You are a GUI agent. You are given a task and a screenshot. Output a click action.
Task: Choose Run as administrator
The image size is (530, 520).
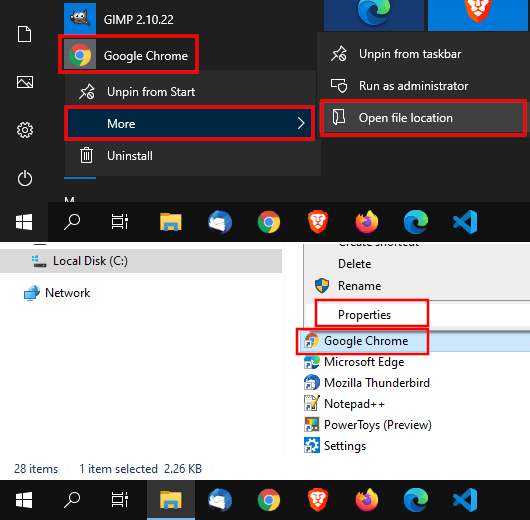pyautogui.click(x=424, y=86)
